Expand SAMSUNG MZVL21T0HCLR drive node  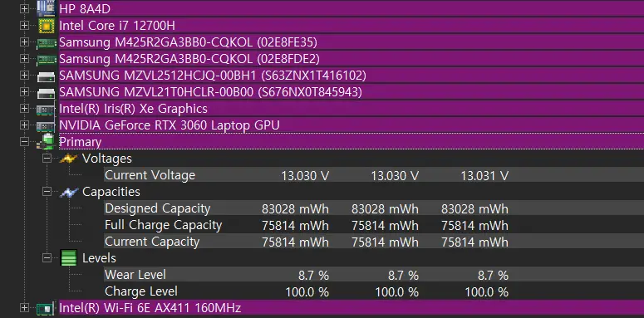tap(24, 91)
